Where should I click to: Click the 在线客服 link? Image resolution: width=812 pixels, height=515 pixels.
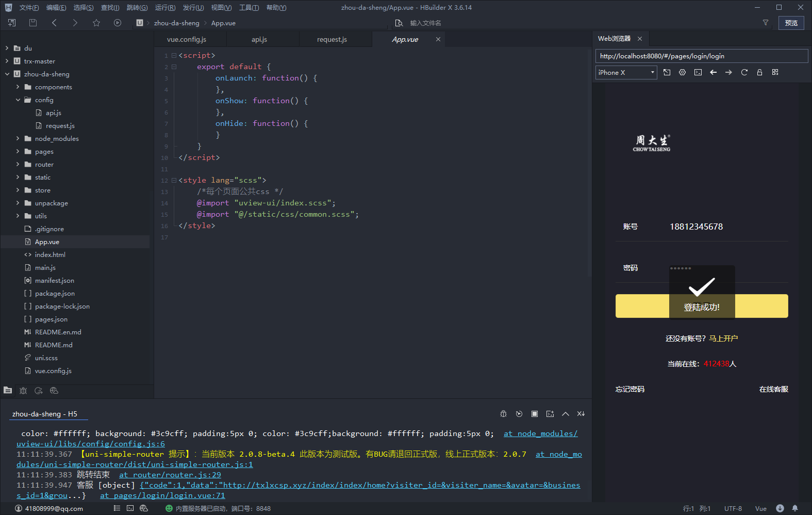click(x=774, y=389)
